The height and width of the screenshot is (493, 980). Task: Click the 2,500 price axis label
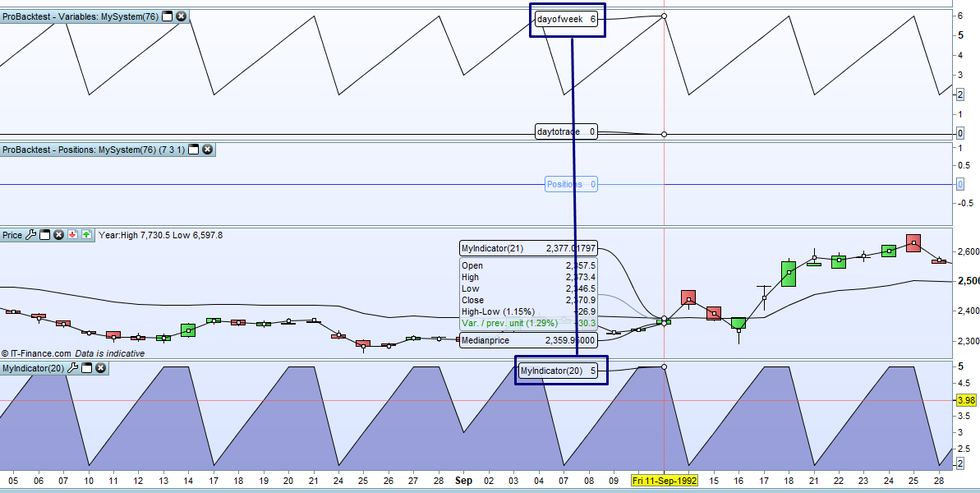pos(968,280)
